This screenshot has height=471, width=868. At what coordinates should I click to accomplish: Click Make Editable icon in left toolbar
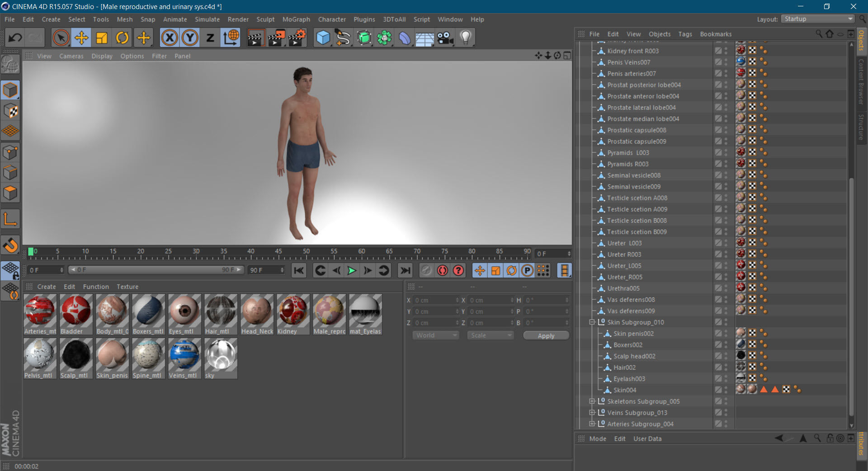(10, 64)
